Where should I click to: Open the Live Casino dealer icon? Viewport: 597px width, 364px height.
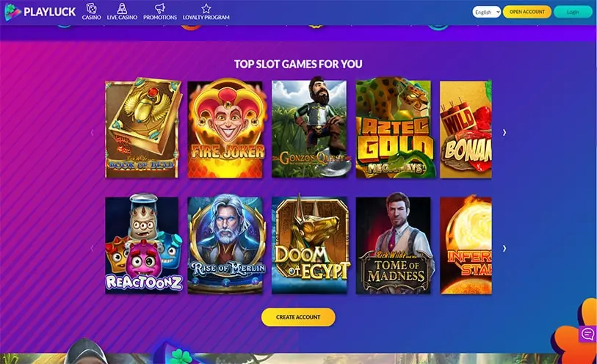click(122, 8)
